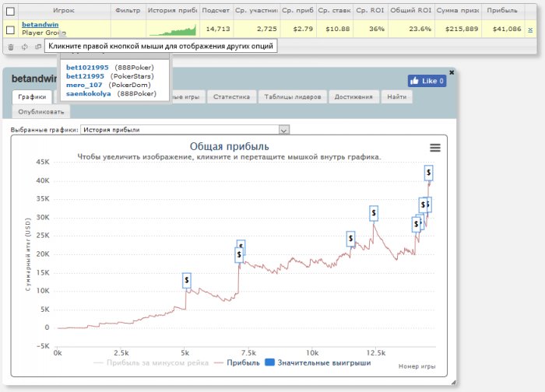The image size is (545, 392).
Task: Sort by the Прибыль column header
Action: click(x=502, y=10)
